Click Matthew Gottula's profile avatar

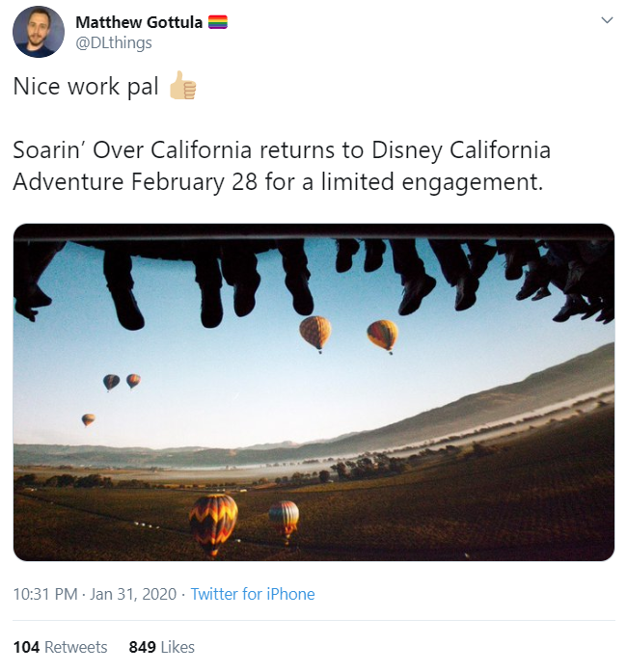pos(39,32)
